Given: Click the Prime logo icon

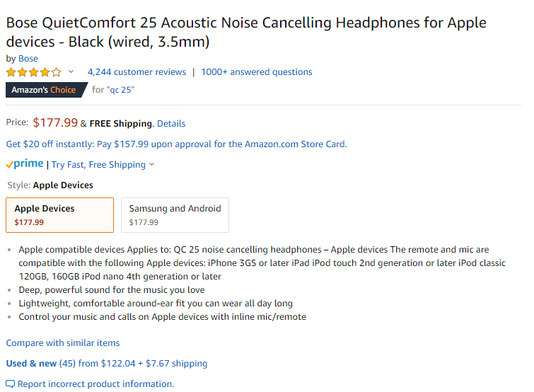Looking at the screenshot, I should point(25,164).
